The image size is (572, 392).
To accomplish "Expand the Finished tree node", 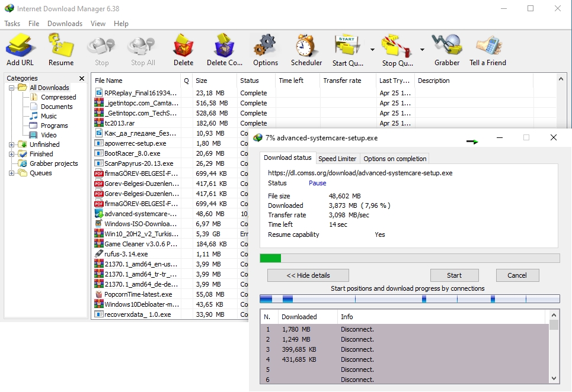I will pyautogui.click(x=11, y=154).
